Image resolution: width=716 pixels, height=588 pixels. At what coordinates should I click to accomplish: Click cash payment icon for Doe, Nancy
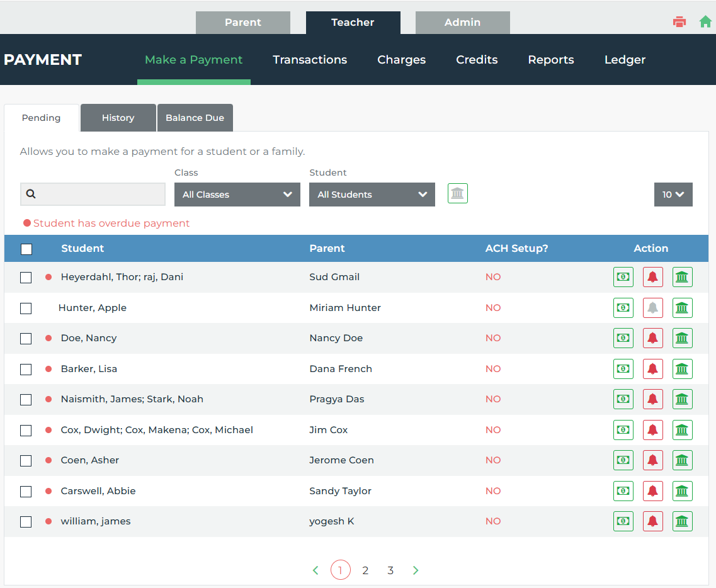623,338
